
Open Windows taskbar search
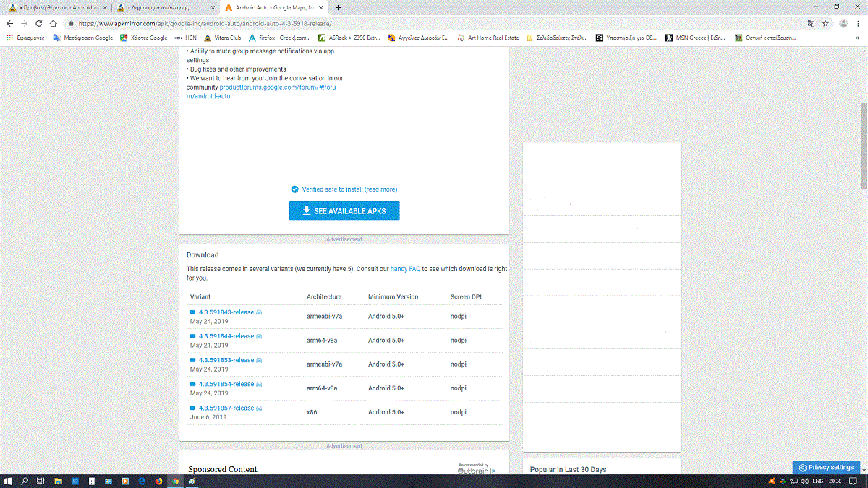[25, 481]
